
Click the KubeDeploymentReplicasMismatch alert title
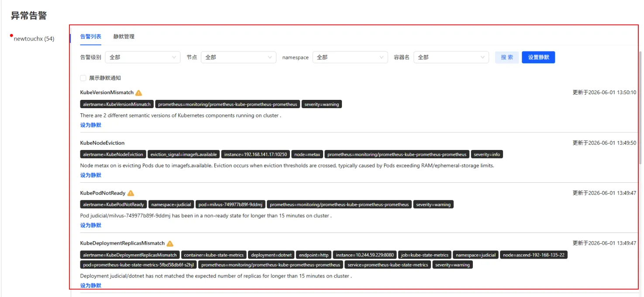click(x=123, y=243)
